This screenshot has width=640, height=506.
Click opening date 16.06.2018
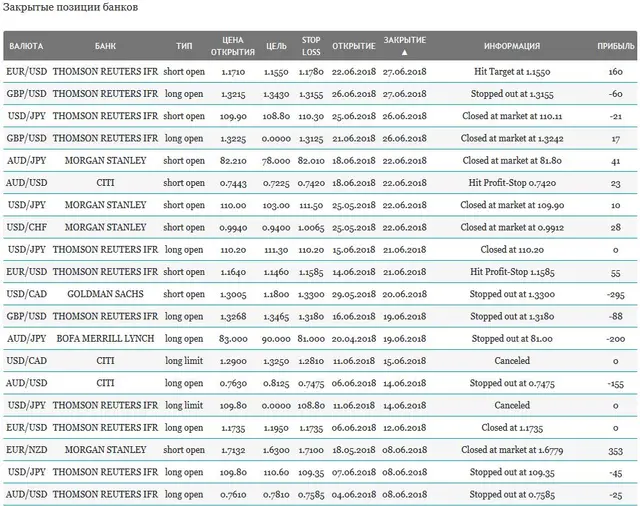pos(354,316)
